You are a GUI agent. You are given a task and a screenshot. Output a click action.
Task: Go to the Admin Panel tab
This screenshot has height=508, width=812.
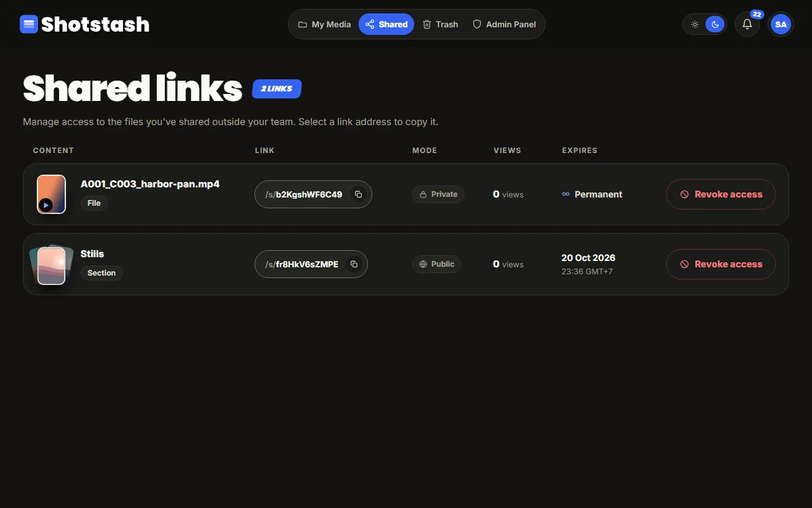click(504, 24)
